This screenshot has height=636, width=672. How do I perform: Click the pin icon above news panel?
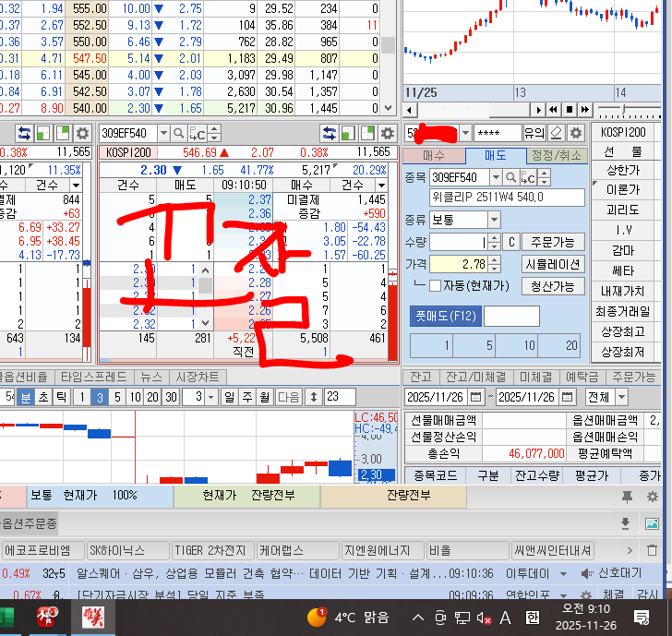coord(628,497)
